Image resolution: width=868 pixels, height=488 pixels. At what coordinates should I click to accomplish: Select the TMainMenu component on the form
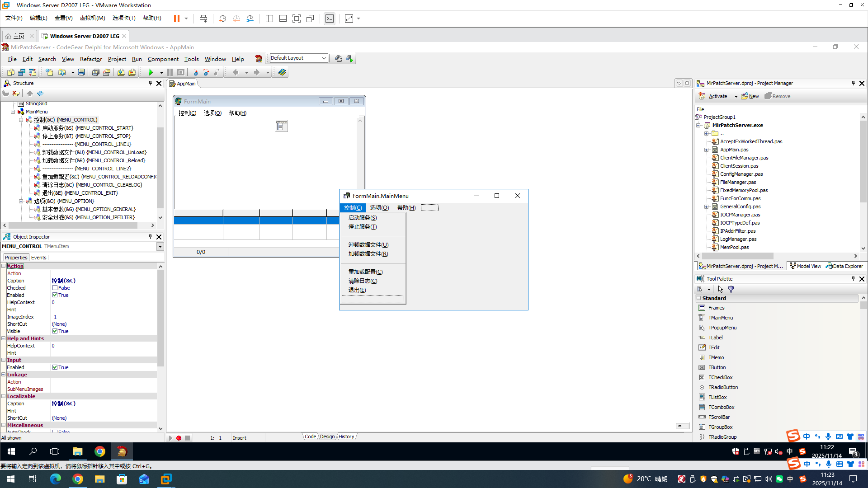[x=281, y=126]
